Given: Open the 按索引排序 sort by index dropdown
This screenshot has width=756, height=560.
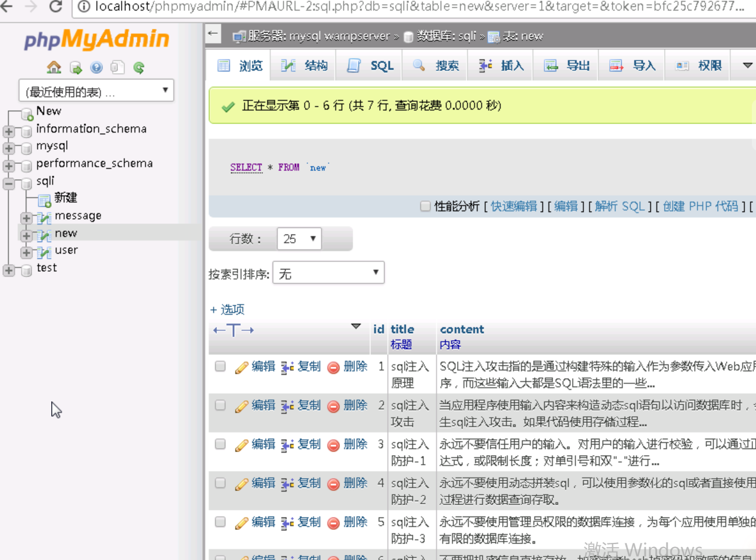Looking at the screenshot, I should 328,273.
